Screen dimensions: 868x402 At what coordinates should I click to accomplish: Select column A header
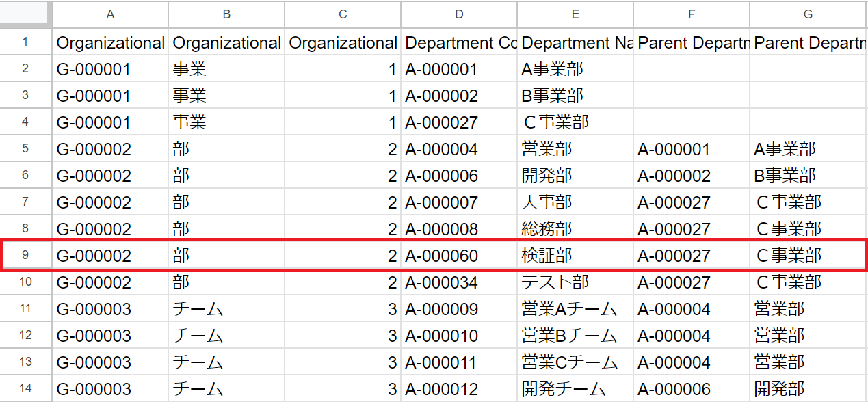pyautogui.click(x=110, y=14)
